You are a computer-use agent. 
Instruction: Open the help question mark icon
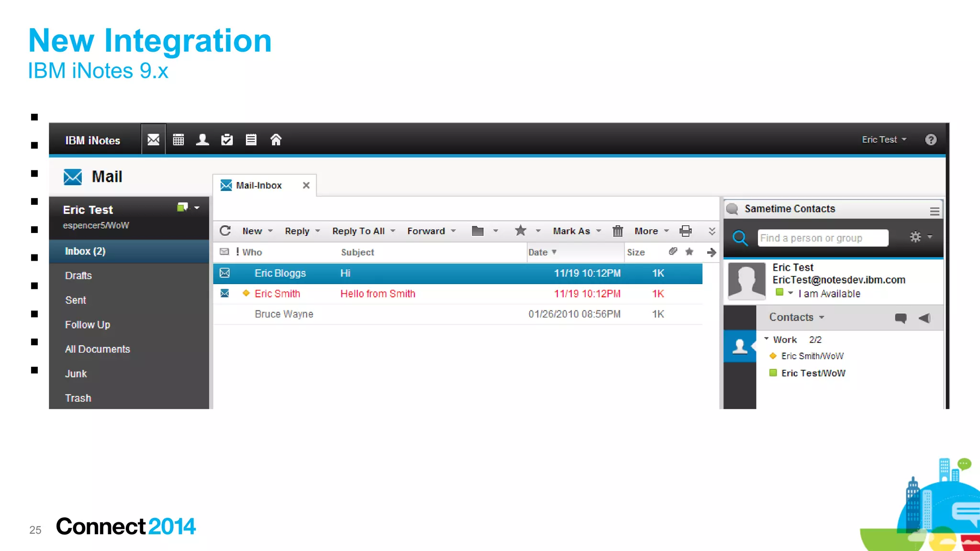[x=931, y=140]
